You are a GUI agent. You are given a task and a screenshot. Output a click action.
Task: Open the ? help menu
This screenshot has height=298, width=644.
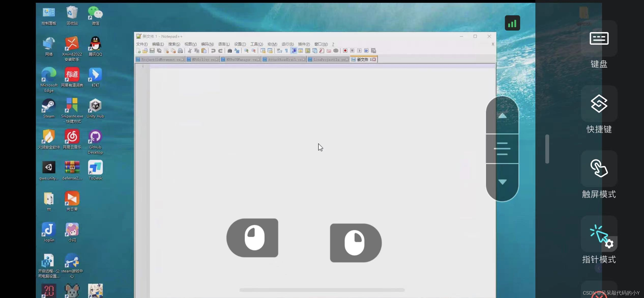coord(333,44)
